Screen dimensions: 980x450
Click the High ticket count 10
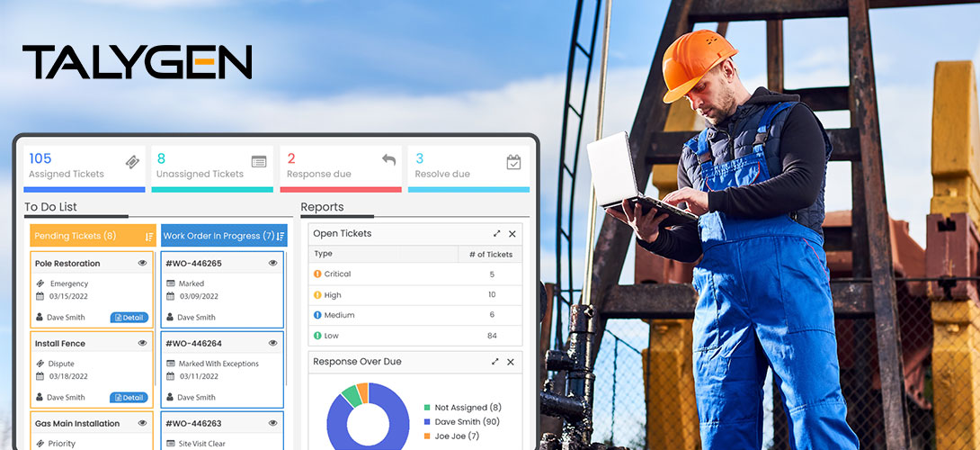pos(492,295)
